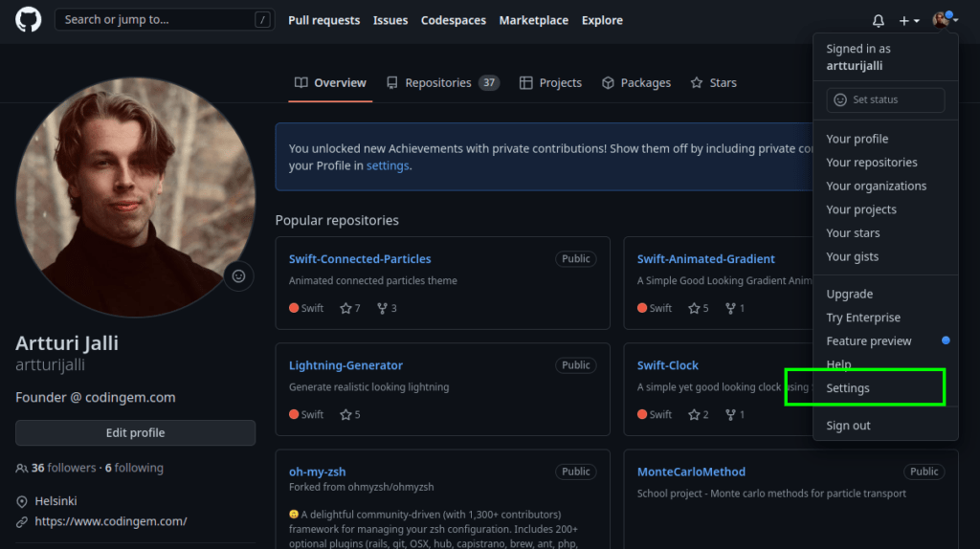This screenshot has height=549, width=980.
Task: Toggle the user avatar menu
Action: point(945,20)
